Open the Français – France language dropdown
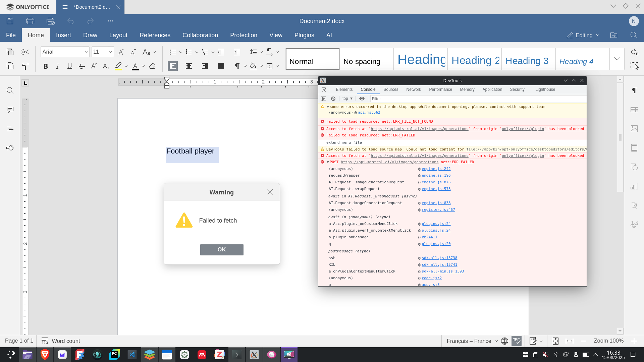The height and width of the screenshot is (362, 644). [x=472, y=341]
